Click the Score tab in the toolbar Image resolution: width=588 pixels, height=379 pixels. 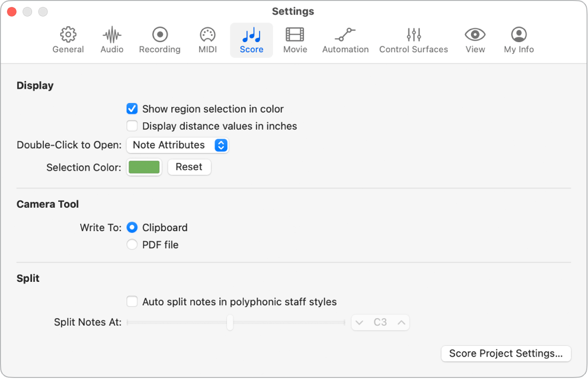(x=251, y=40)
